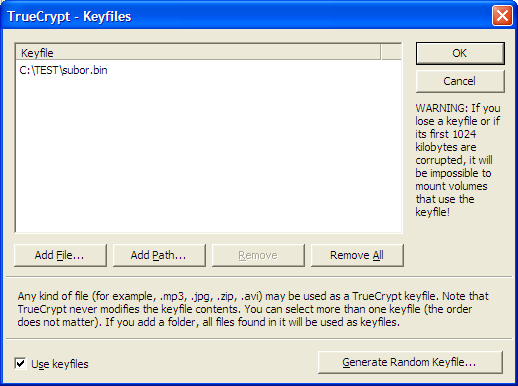Click the 'Use keyfiles' label text
Screen dimensions: 518x386
[x=60, y=364]
